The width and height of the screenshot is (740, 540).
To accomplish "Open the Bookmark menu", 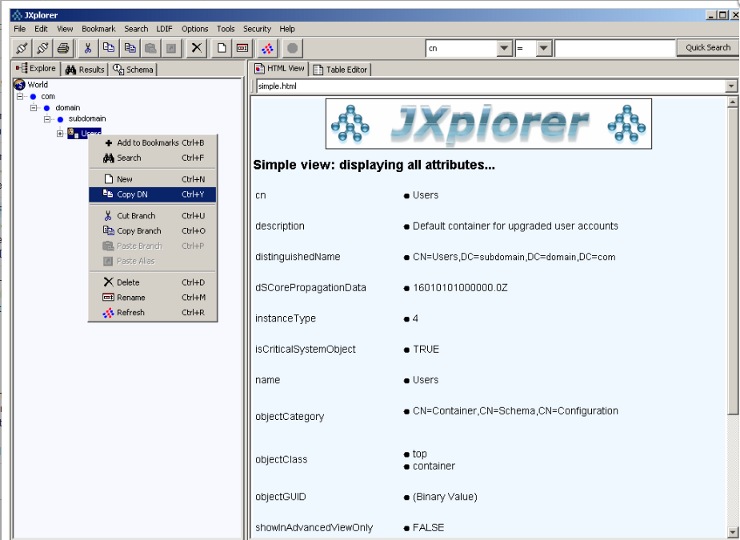I will 98,29.
